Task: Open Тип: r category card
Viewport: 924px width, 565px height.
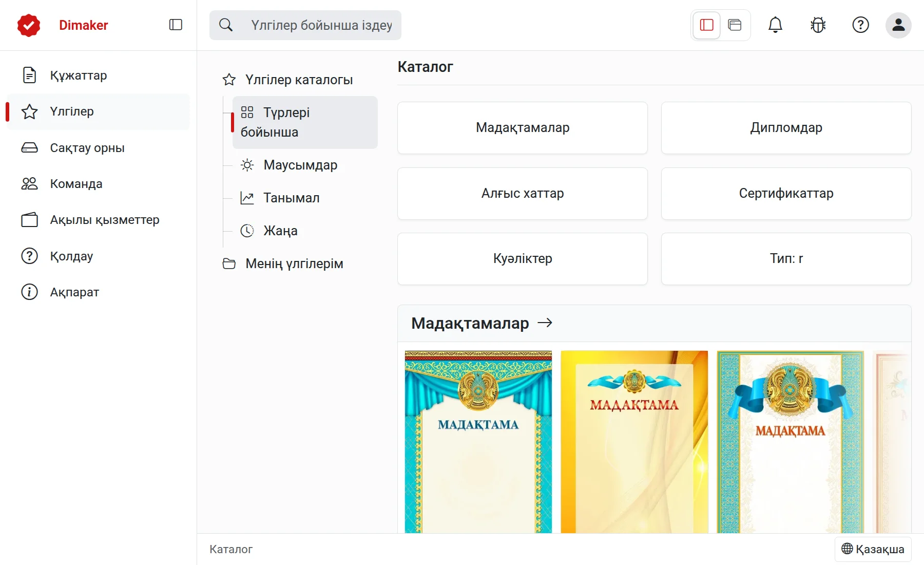Action: pos(786,258)
